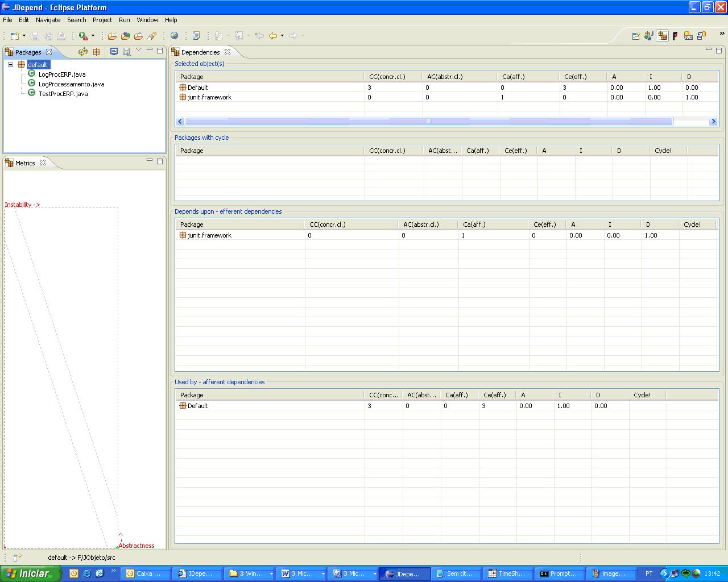Click the Save toolbar icon
This screenshot has width=728, height=582.
35,36
